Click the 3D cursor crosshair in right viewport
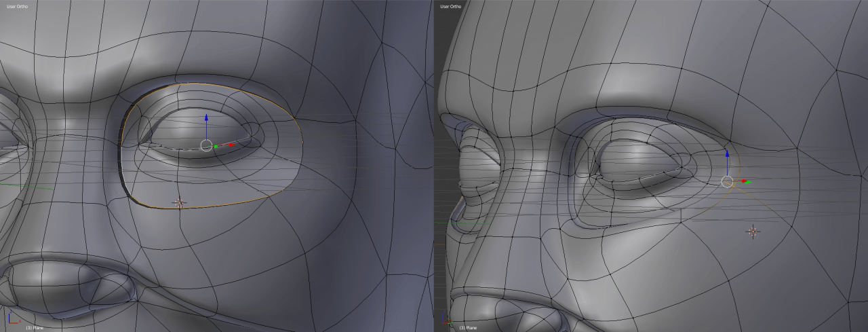 753,232
